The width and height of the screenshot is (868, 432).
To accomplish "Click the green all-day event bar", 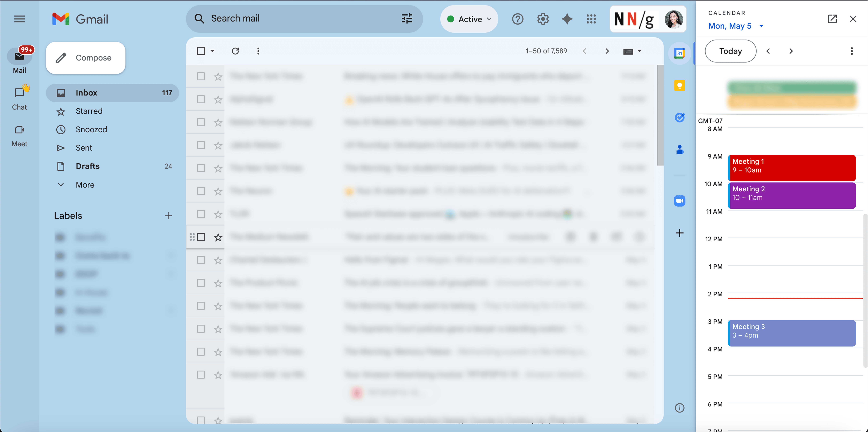I will point(792,88).
